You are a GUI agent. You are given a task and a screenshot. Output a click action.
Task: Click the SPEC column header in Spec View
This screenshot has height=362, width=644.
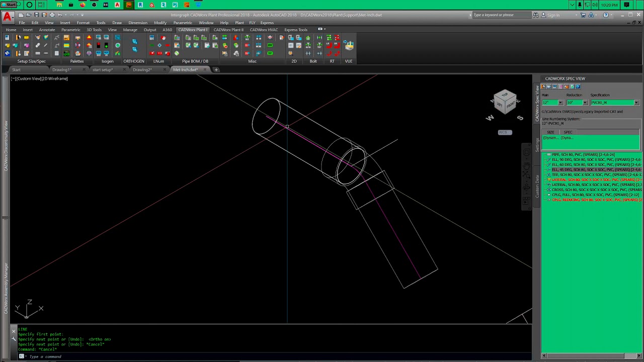pos(568,132)
